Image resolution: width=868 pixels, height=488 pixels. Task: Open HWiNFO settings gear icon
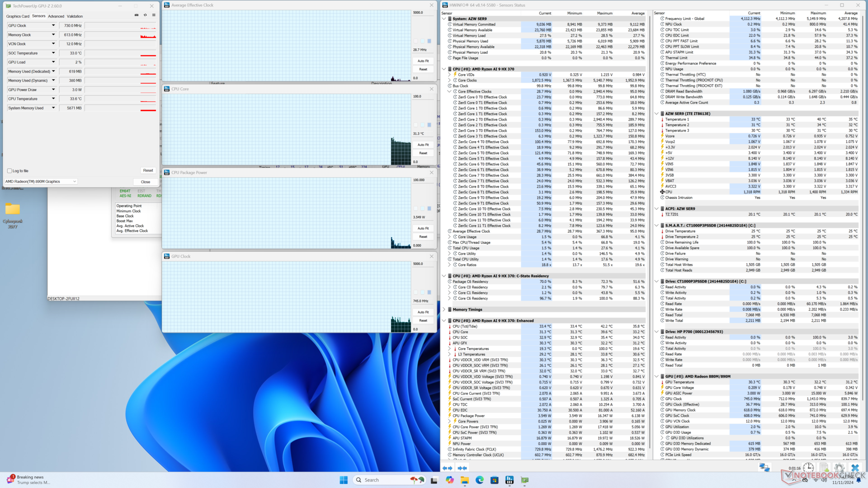[839, 468]
